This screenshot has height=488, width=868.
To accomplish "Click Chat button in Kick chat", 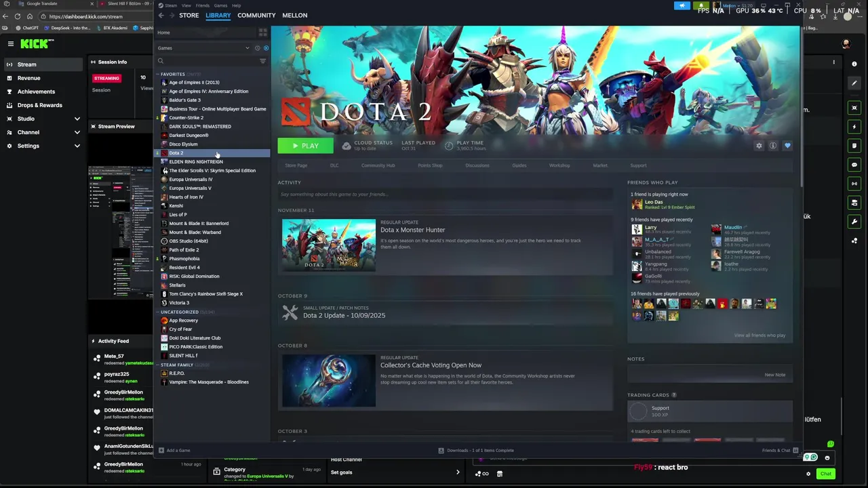I will click(x=825, y=474).
